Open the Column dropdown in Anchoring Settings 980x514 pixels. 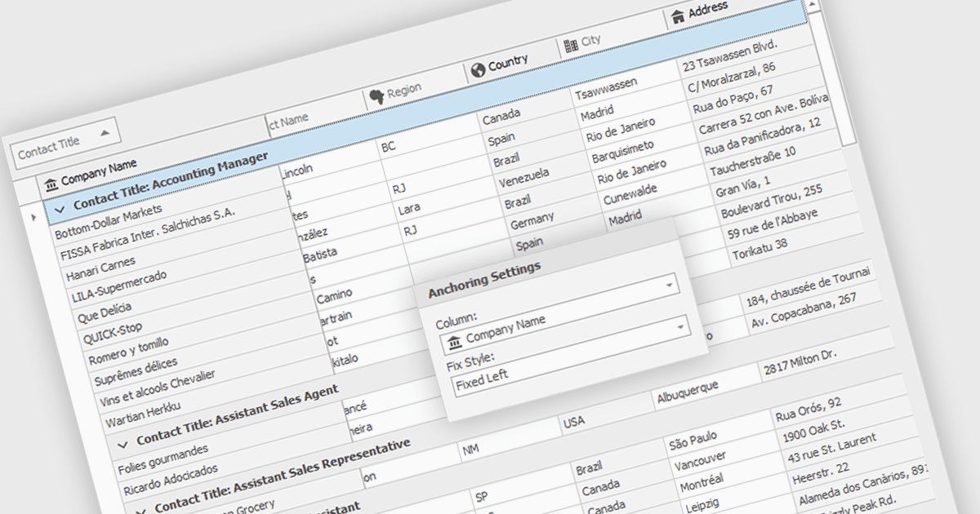coord(679,328)
